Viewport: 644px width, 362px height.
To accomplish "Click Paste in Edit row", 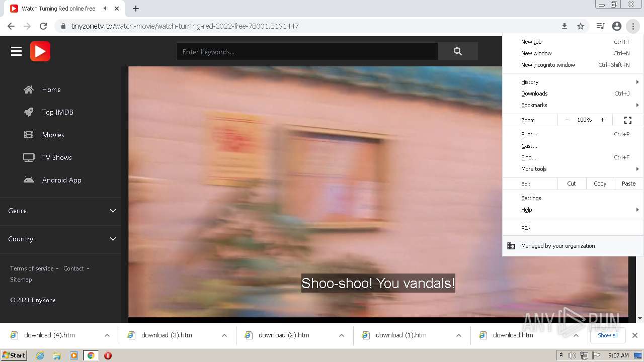I will click(629, 184).
